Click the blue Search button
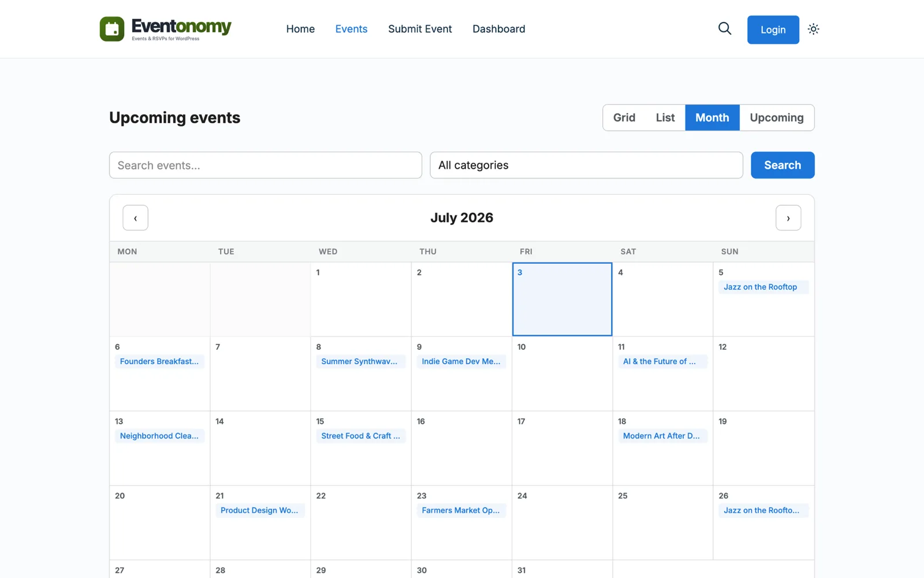Viewport: 924px width, 578px height. (x=783, y=165)
